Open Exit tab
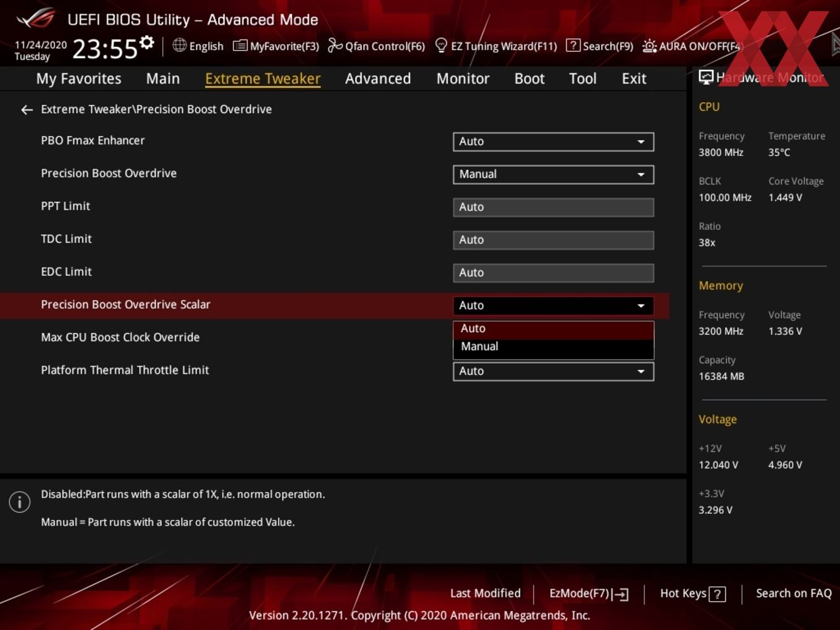Image resolution: width=840 pixels, height=630 pixels. tap(634, 78)
